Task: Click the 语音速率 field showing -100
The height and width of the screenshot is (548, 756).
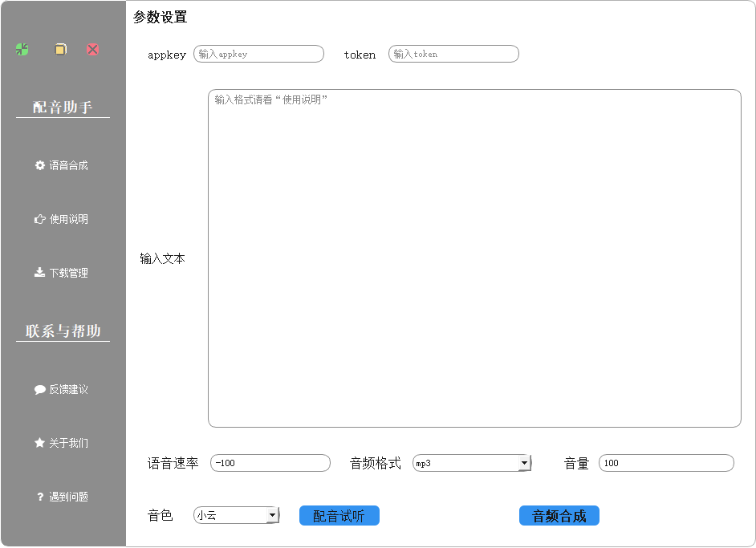Action: (x=270, y=463)
